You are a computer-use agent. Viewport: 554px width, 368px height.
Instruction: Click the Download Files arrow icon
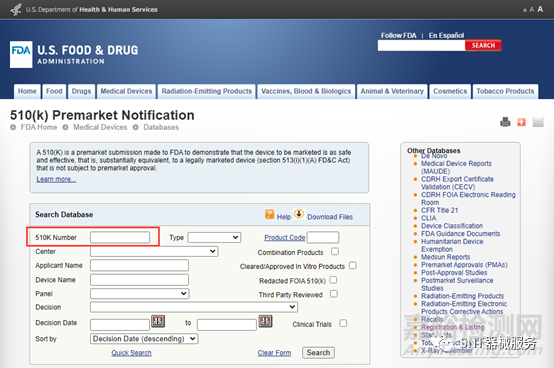(299, 214)
